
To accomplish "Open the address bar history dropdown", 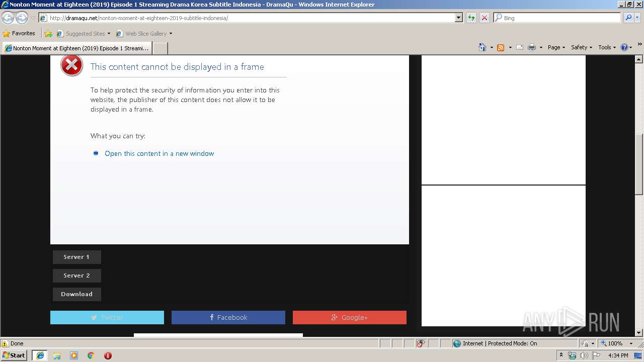I will coord(458,18).
